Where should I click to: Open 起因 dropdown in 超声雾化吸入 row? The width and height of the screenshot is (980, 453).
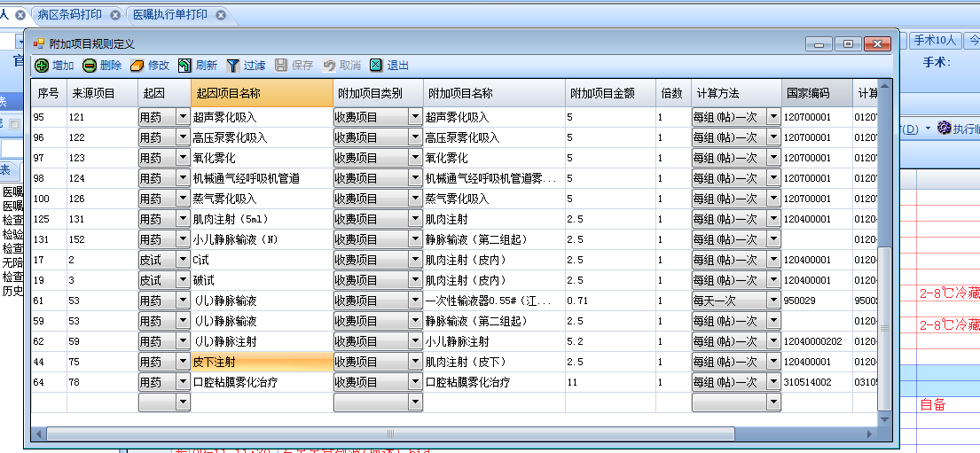[x=183, y=117]
